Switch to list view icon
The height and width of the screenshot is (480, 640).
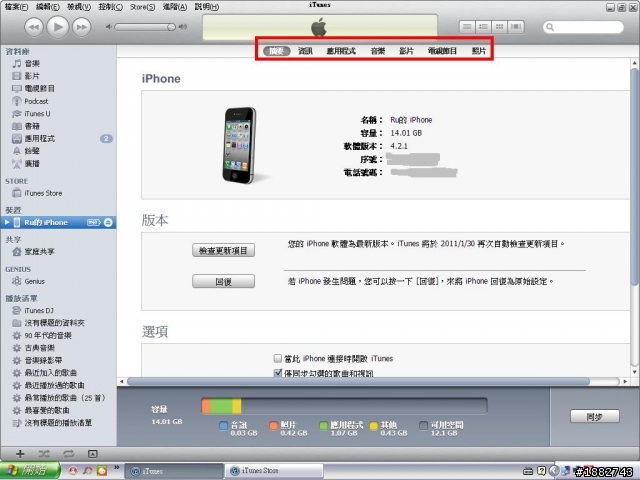click(467, 27)
